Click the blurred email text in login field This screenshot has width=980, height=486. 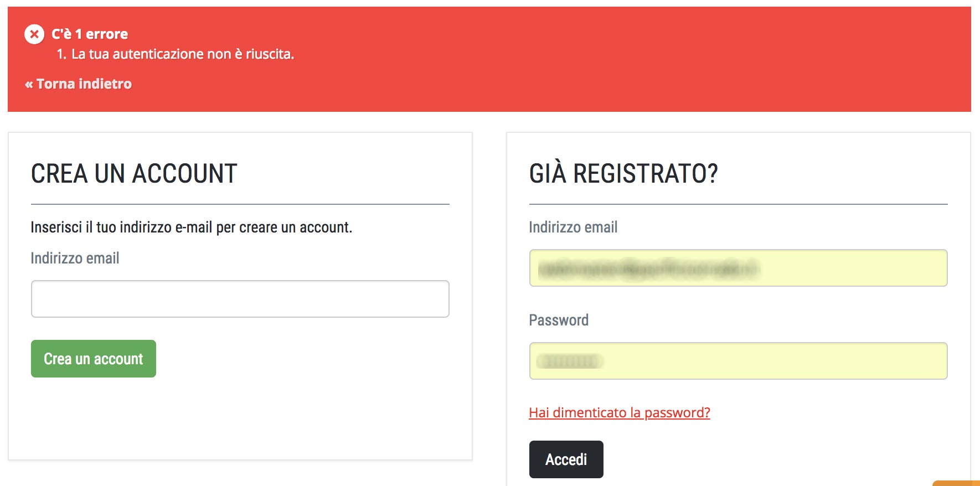(648, 269)
